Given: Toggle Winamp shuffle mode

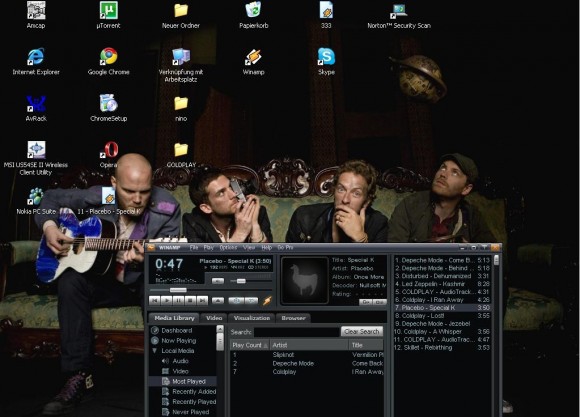Looking at the screenshot, I should [x=236, y=300].
